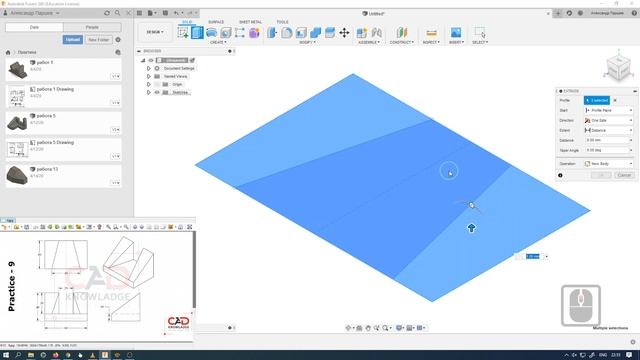The height and width of the screenshot is (360, 640).
Task: Expand the Document Settings node
Action: coord(149,69)
